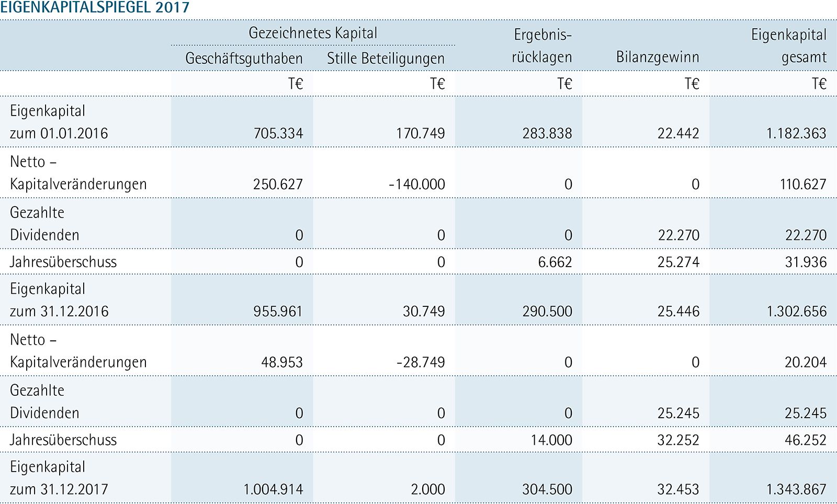Click the Bilanzgewinn column header

[658, 57]
